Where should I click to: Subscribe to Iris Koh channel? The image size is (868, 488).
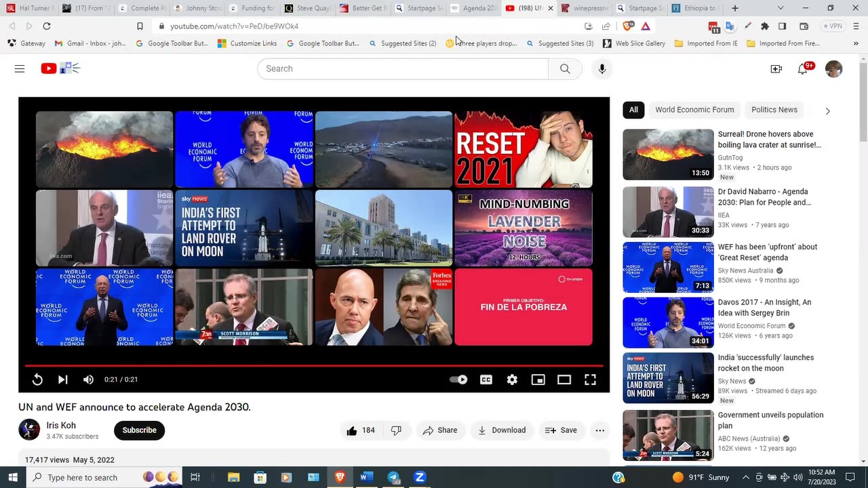[x=139, y=430]
